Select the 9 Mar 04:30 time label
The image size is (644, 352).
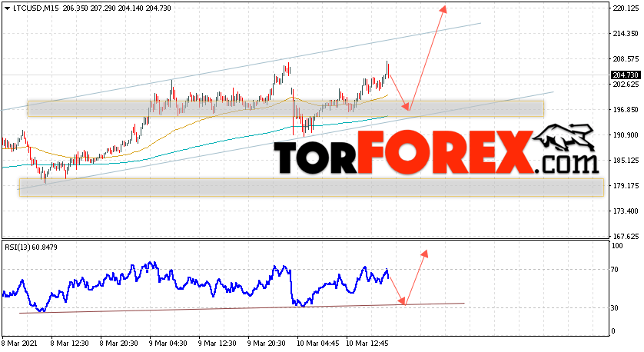(168, 344)
